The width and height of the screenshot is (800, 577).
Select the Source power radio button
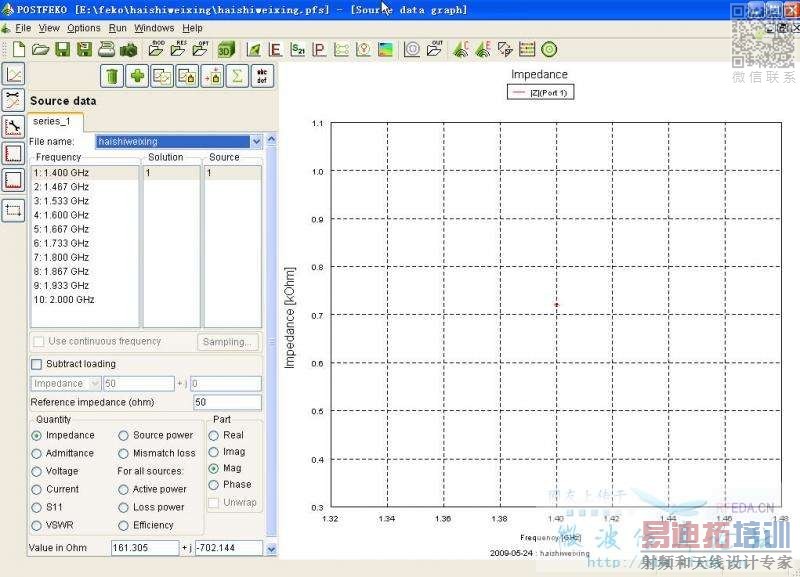point(123,436)
